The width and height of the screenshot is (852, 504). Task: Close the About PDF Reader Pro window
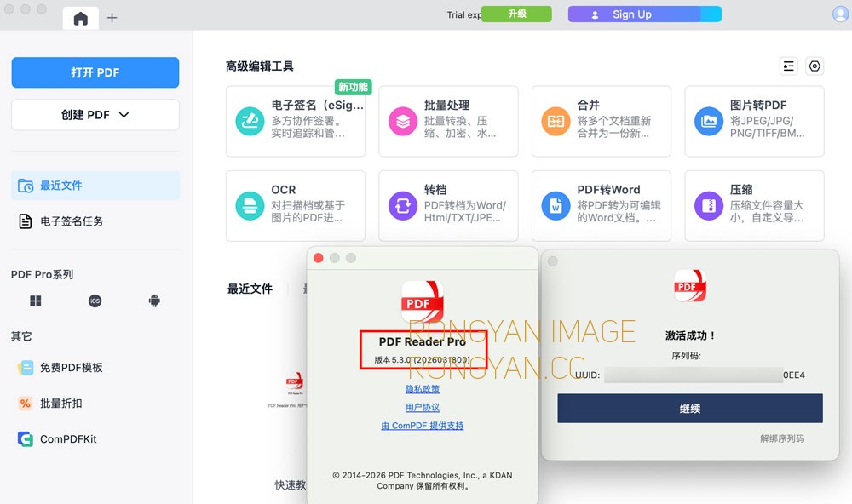tap(319, 258)
